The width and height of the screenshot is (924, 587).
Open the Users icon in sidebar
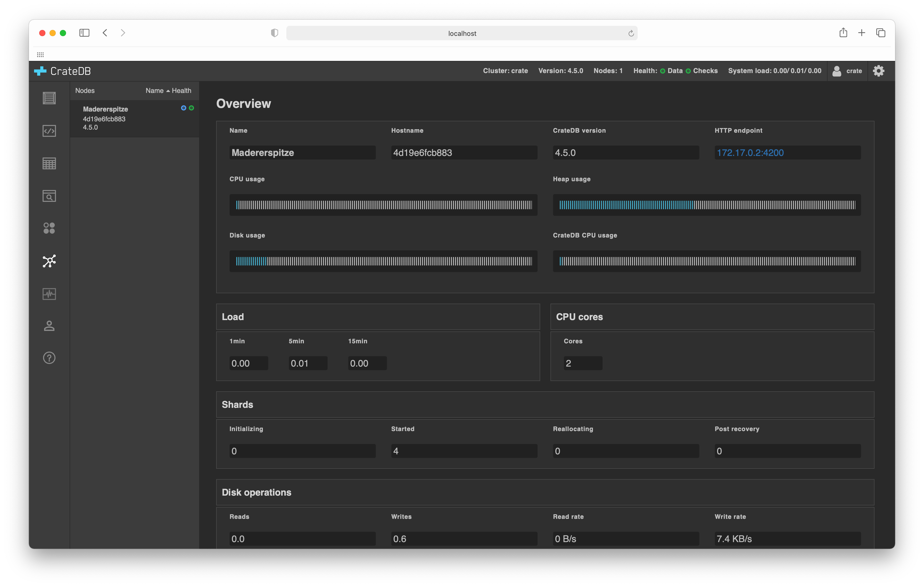click(49, 326)
